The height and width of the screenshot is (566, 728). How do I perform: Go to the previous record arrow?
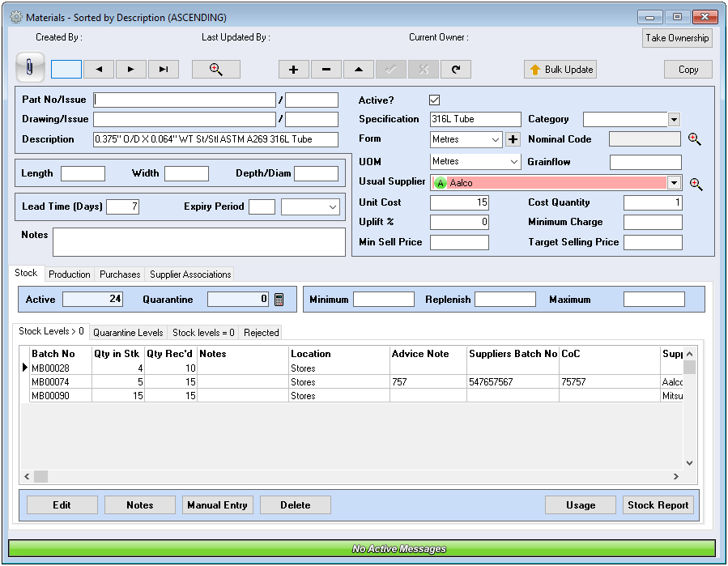pos(99,70)
